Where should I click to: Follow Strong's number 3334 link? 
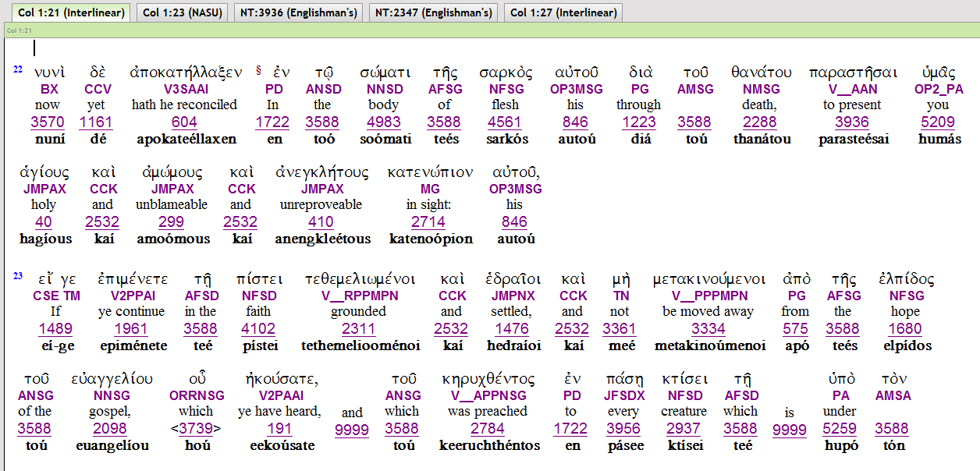click(708, 329)
